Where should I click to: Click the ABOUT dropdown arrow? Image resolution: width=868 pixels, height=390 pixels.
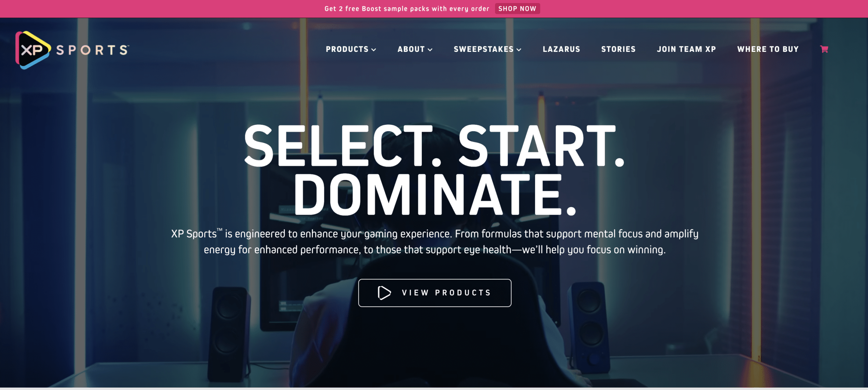[430, 49]
